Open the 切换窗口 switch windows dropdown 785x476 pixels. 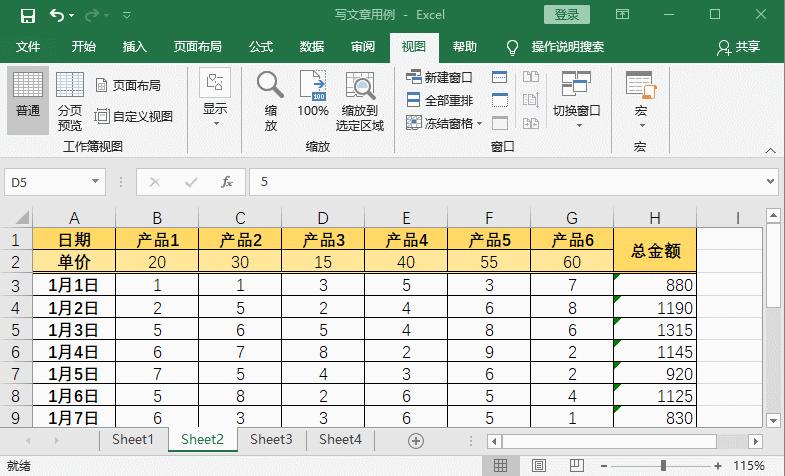pyautogui.click(x=577, y=99)
